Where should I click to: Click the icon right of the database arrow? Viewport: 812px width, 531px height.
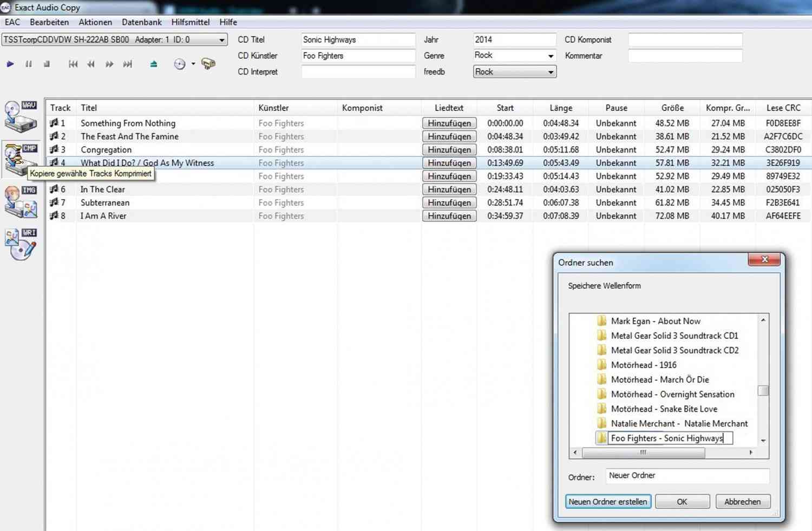coord(208,64)
